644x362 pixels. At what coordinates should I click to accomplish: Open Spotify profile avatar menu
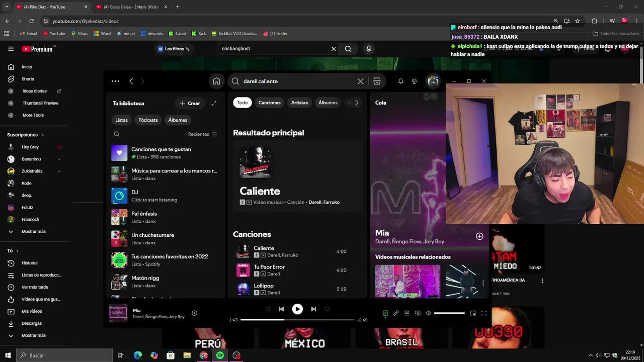pyautogui.click(x=433, y=81)
